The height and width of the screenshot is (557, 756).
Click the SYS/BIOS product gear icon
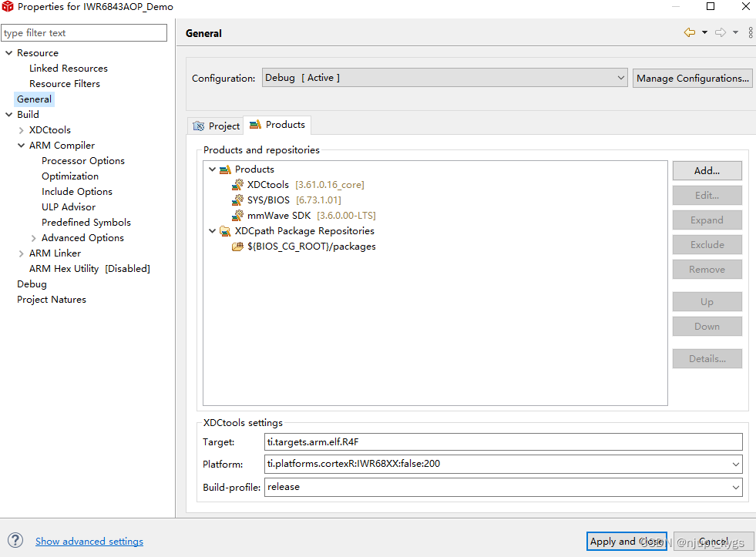(237, 200)
